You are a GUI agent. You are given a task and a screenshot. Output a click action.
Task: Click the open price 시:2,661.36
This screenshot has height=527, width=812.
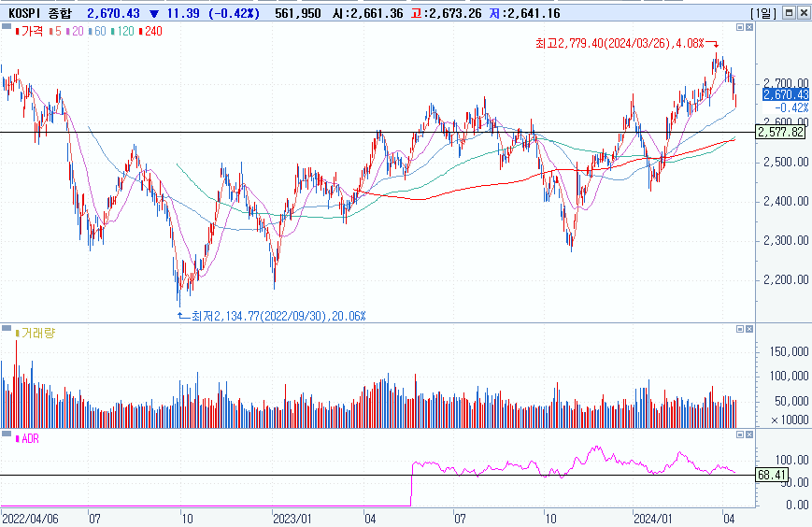point(367,13)
